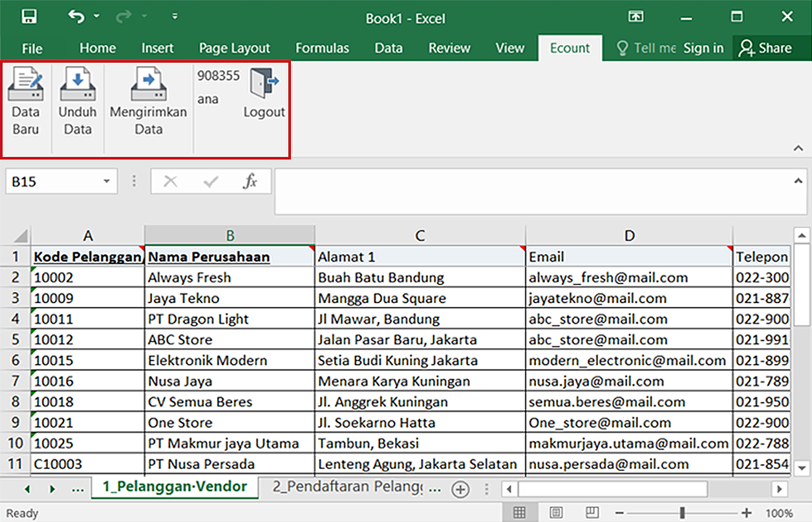Click the Mengirimkan Data send icon
The image size is (812, 522).
point(148,85)
